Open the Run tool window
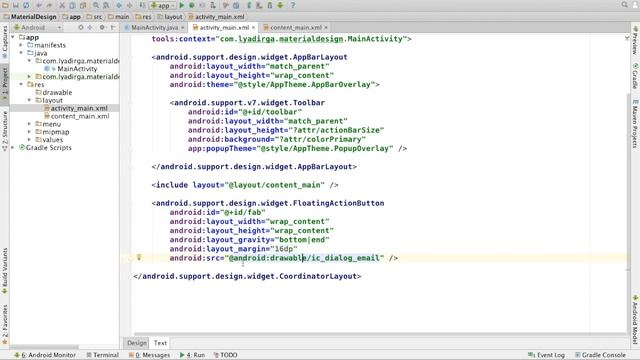The width and height of the screenshot is (640, 360). tap(192, 355)
